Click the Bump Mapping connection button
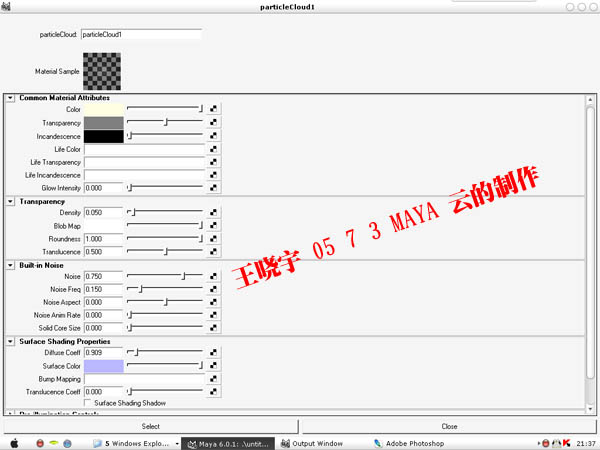This screenshot has height=450, width=600. point(214,379)
